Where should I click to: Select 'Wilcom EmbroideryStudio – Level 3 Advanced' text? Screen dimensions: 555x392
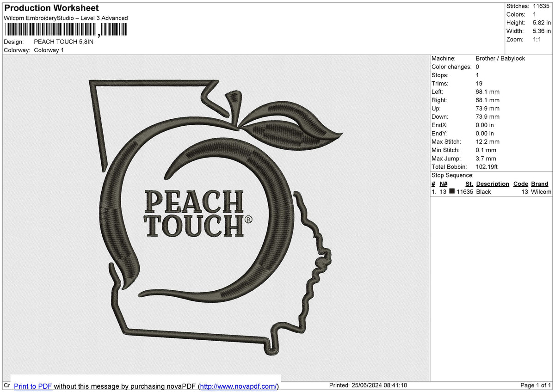66,18
